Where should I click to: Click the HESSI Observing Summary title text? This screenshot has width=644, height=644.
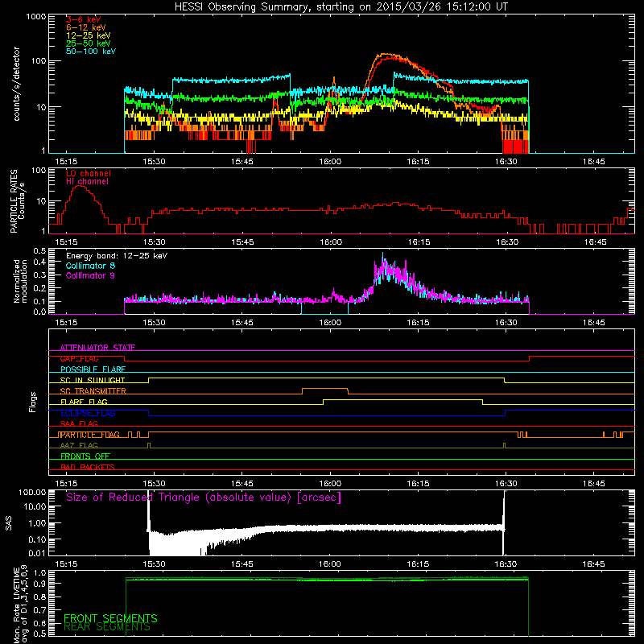pos(341,7)
